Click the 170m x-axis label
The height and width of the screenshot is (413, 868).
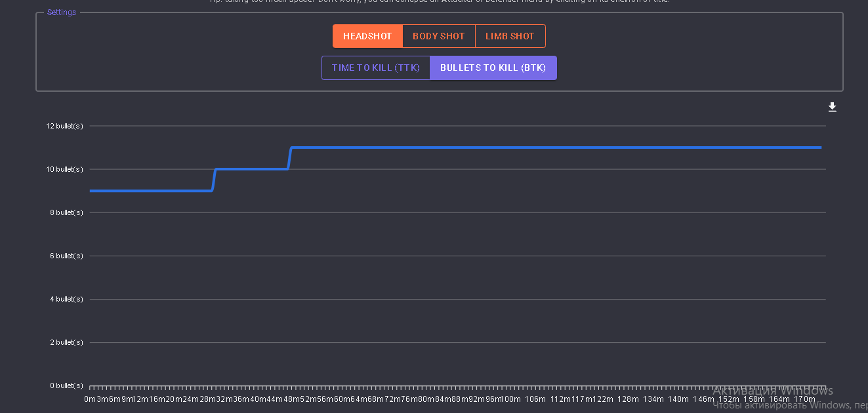click(804, 399)
